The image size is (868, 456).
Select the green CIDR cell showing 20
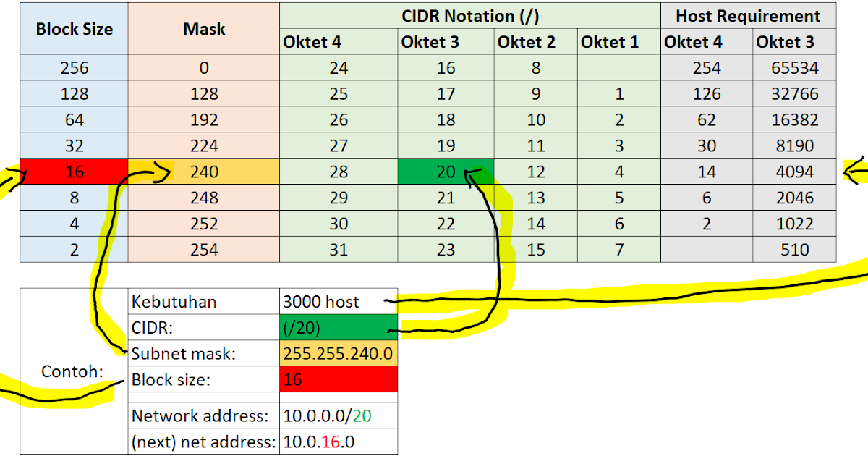click(446, 172)
